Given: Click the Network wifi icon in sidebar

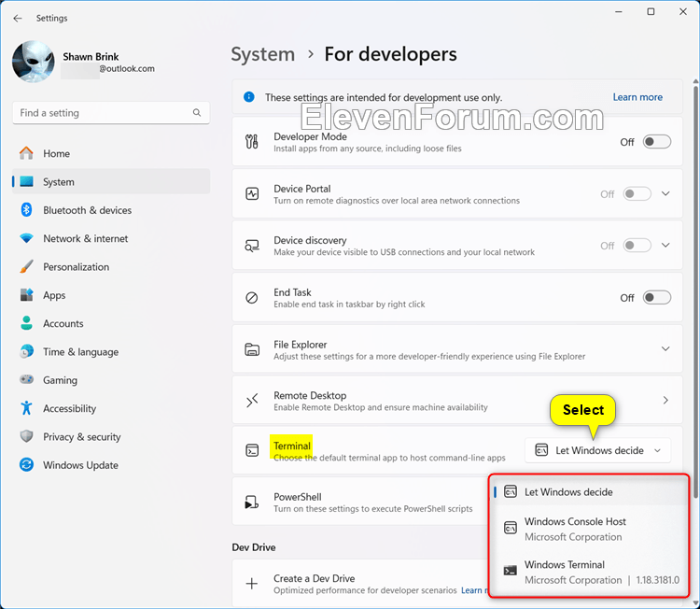Looking at the screenshot, I should click(x=26, y=238).
